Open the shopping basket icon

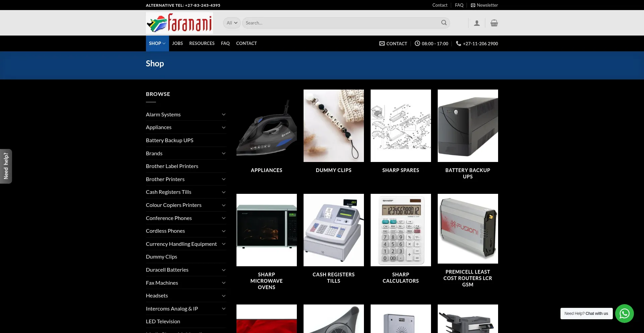494,23
